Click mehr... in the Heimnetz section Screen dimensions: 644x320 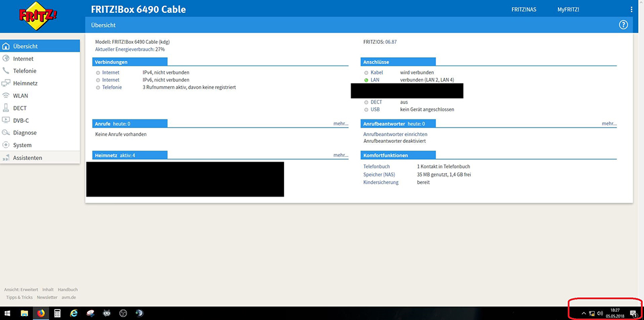pyautogui.click(x=341, y=156)
